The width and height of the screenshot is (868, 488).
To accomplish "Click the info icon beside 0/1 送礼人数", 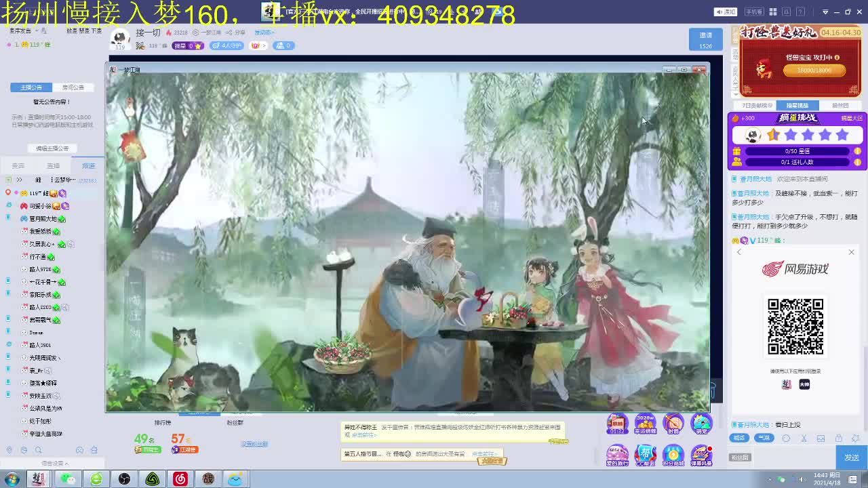I will tap(857, 162).
